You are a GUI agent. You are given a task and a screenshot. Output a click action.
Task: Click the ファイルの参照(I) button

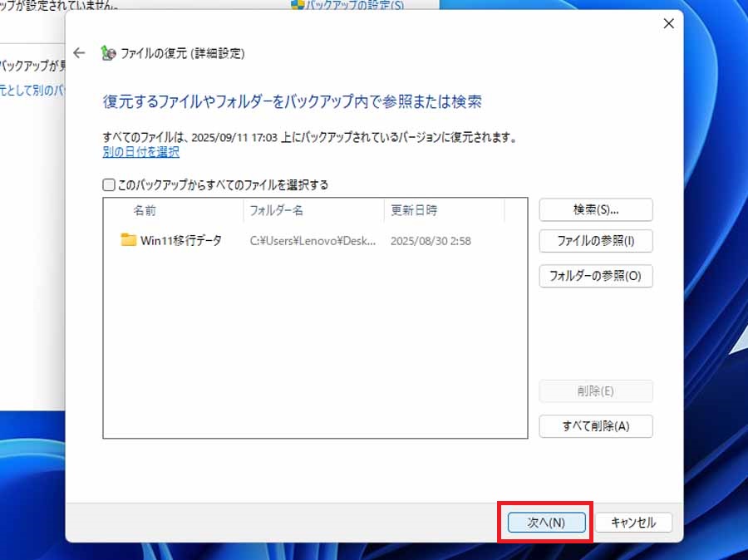click(596, 241)
